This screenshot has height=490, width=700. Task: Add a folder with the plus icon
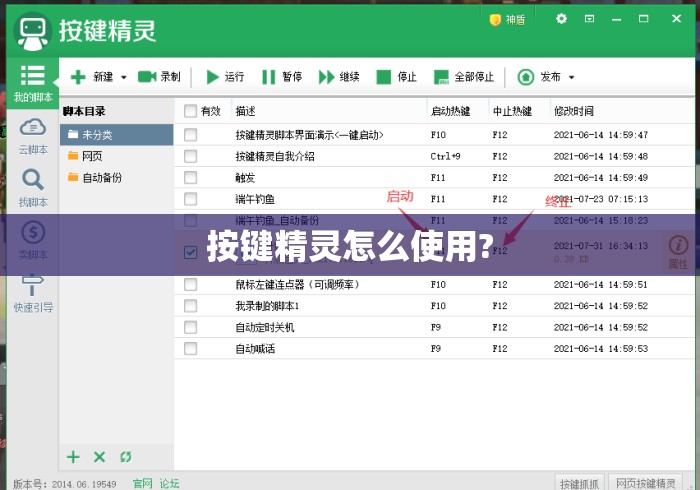73,457
